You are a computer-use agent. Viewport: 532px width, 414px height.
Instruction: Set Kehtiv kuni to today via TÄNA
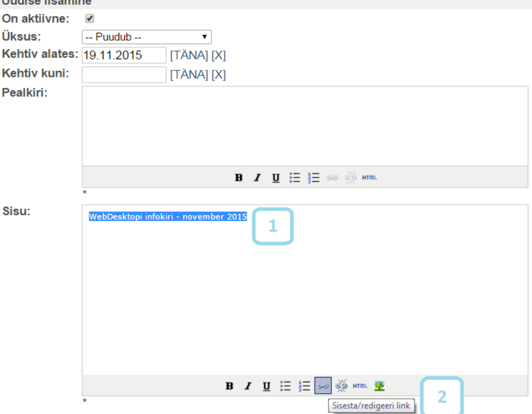tap(189, 75)
